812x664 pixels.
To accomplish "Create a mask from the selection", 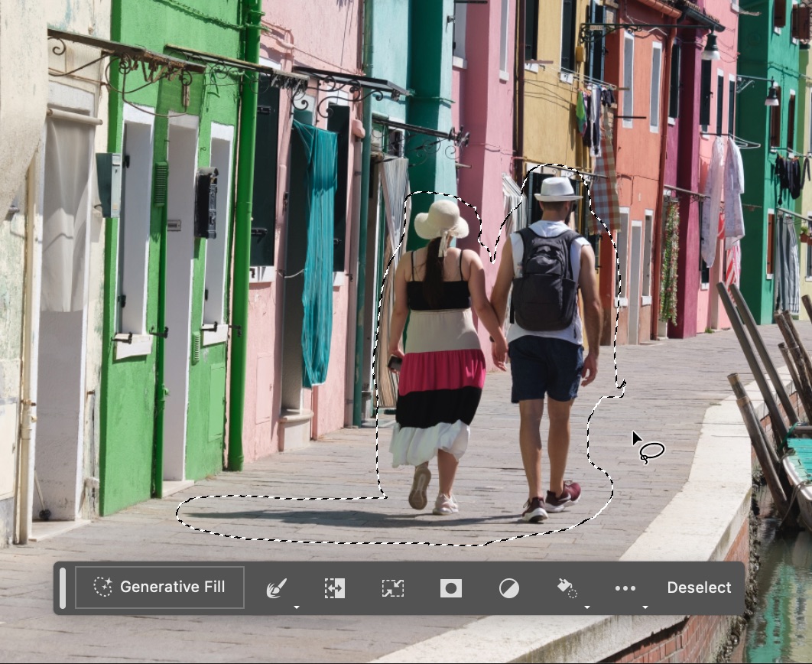I will tap(450, 588).
